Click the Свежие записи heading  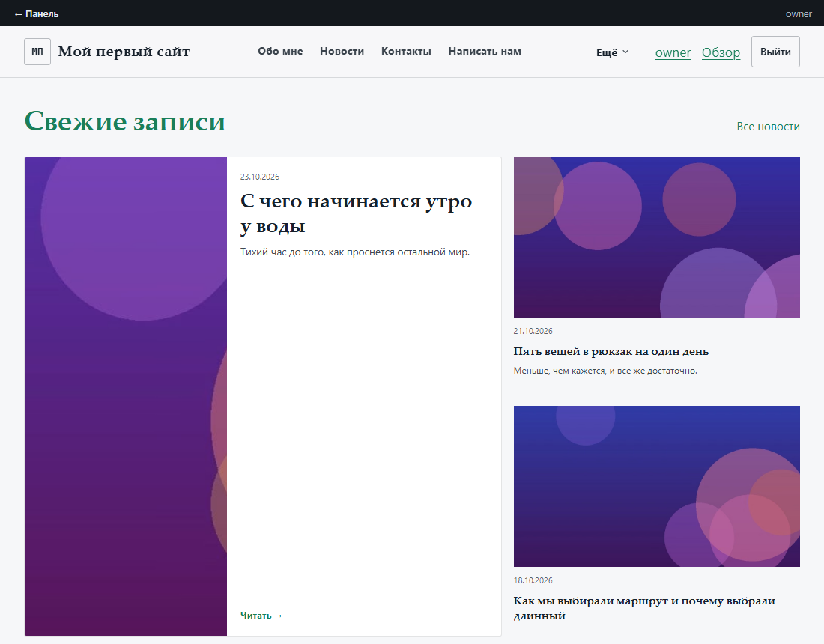tap(125, 121)
